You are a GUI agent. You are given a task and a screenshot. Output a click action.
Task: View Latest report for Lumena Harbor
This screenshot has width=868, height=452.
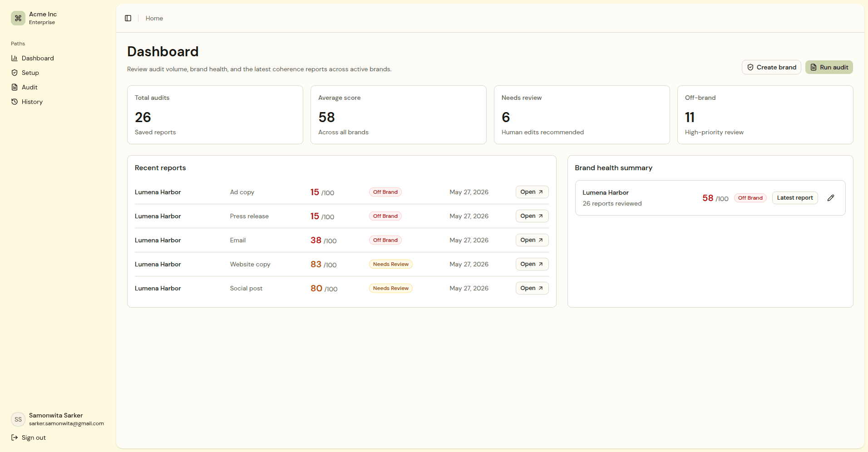point(795,198)
